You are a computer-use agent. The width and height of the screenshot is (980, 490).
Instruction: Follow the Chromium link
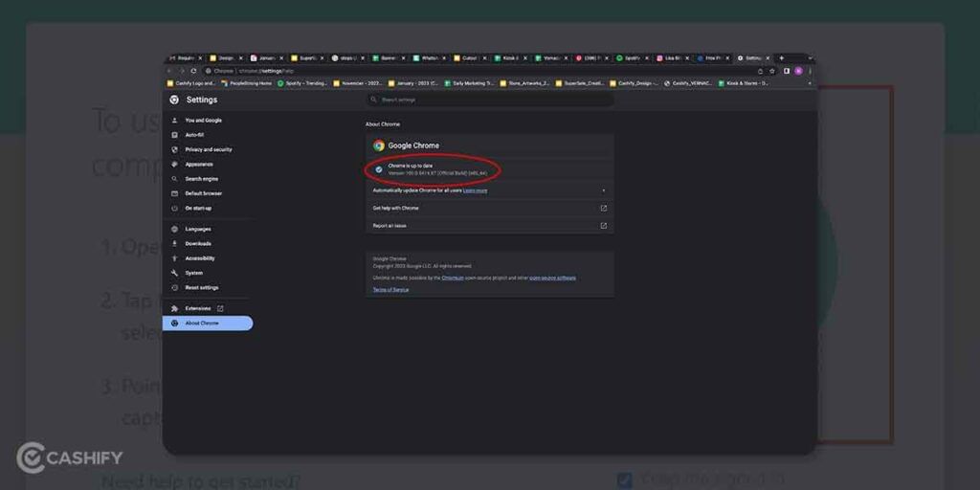(453, 278)
